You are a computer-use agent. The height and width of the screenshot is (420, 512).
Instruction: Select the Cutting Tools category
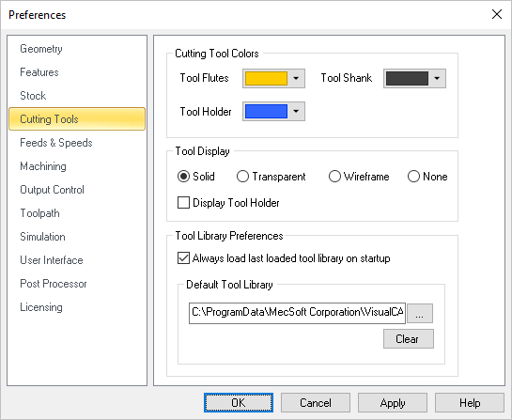pos(77,119)
